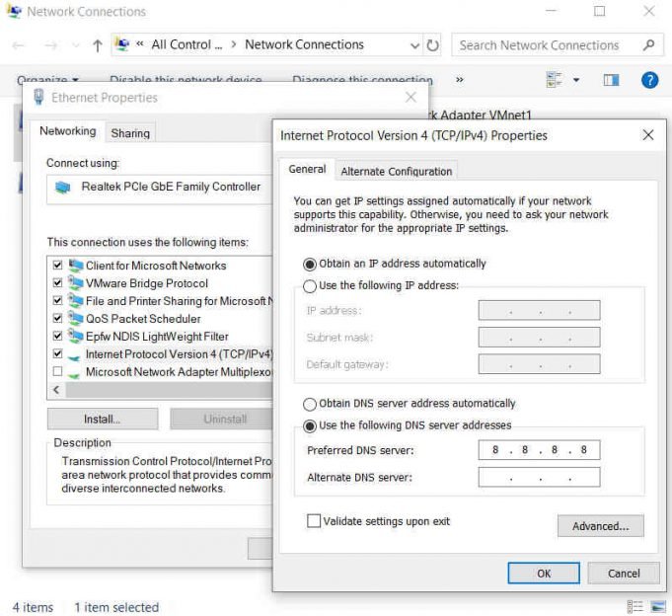Select QoS Packet Scheduler list item
Viewport: 672px width, 616px height.
point(143,319)
